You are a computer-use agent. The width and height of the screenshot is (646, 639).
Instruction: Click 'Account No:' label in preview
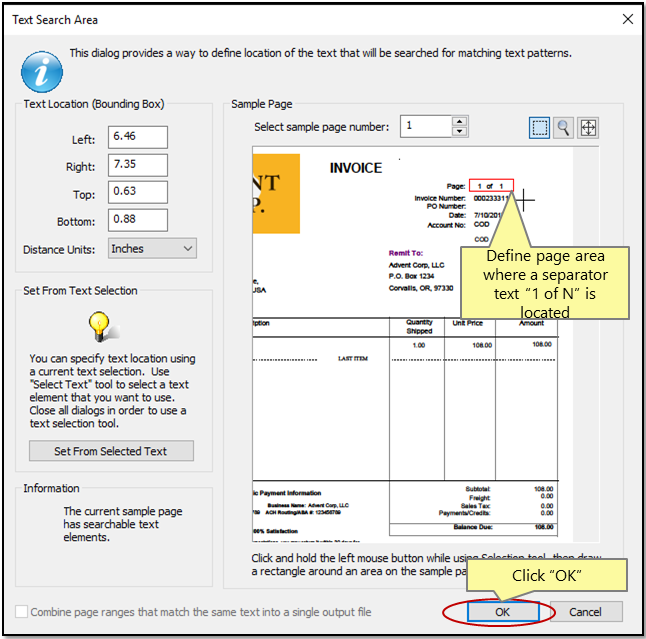click(x=446, y=225)
